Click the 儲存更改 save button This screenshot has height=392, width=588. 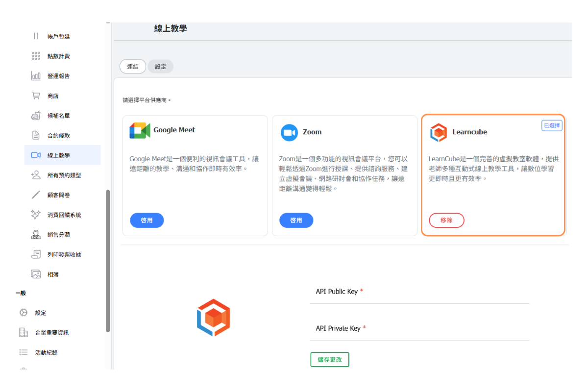coord(330,359)
